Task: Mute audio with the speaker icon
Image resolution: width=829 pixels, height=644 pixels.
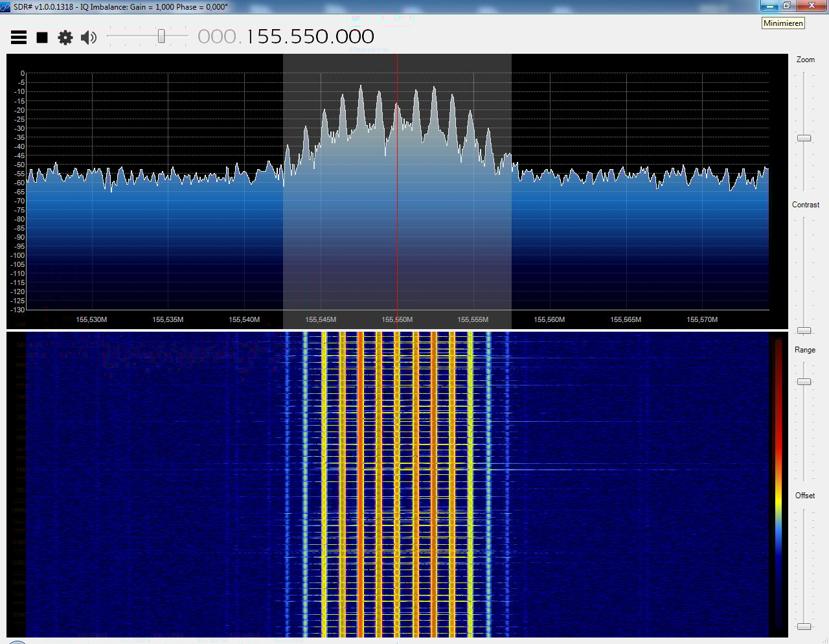Action: coord(89,38)
